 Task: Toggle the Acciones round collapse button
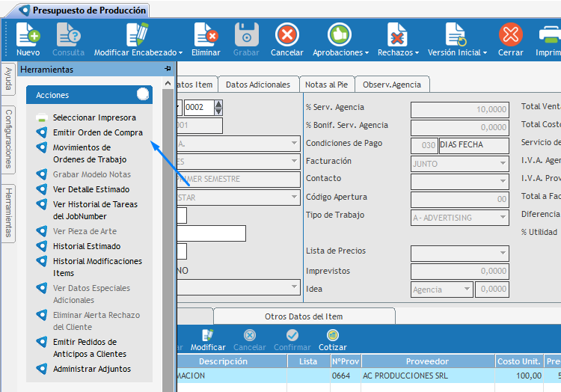tap(143, 94)
